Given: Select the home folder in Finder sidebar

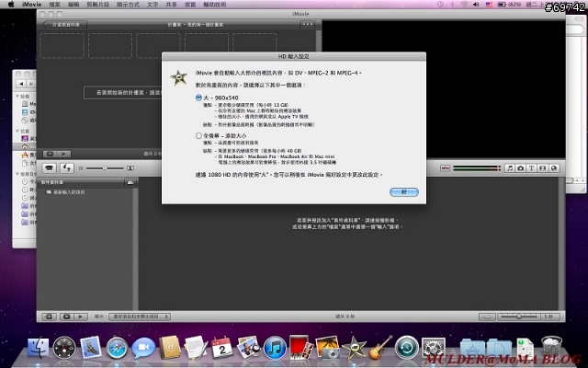Looking at the screenshot, I should point(25,146).
